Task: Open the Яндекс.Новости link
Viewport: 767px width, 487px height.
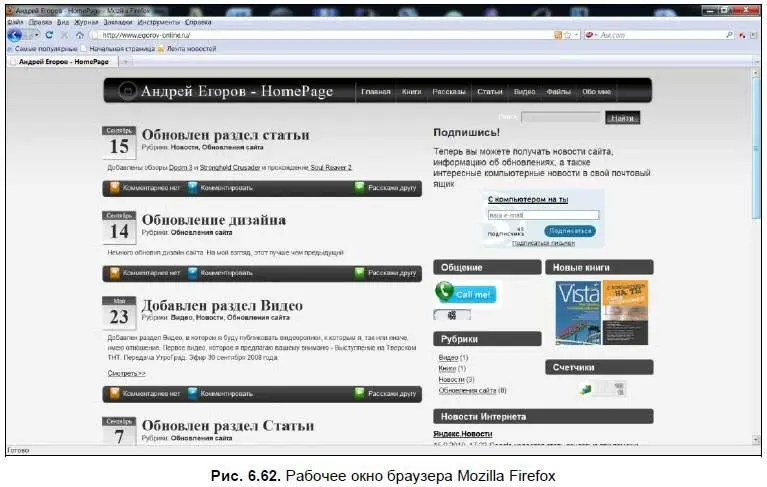Action: point(463,434)
